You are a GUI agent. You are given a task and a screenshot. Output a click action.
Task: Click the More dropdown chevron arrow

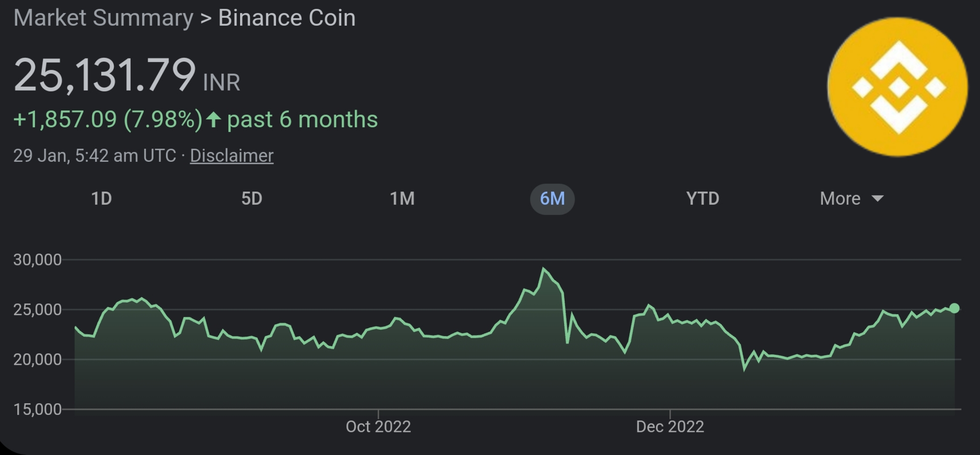878,199
